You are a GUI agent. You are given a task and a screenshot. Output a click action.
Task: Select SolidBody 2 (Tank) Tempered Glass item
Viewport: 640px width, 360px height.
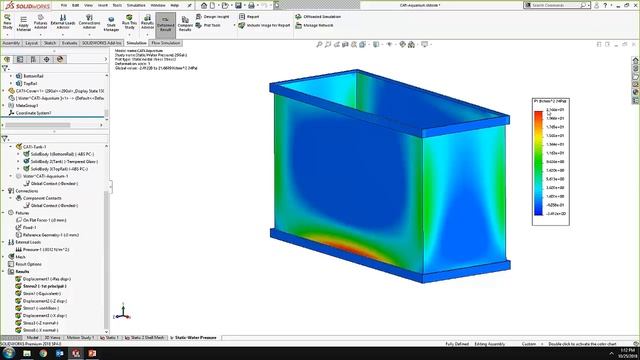pyautogui.click(x=60, y=161)
